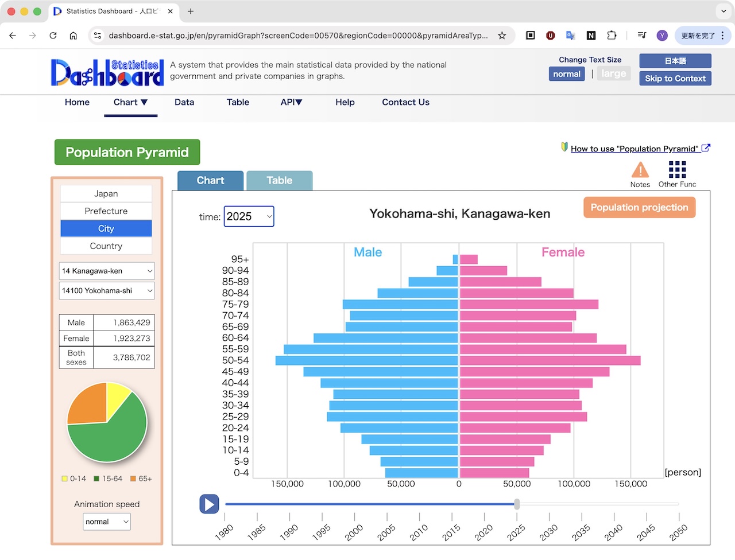Click the timeline slider handle at 2025
Viewport: 735px width, 560px height.
pyautogui.click(x=517, y=504)
